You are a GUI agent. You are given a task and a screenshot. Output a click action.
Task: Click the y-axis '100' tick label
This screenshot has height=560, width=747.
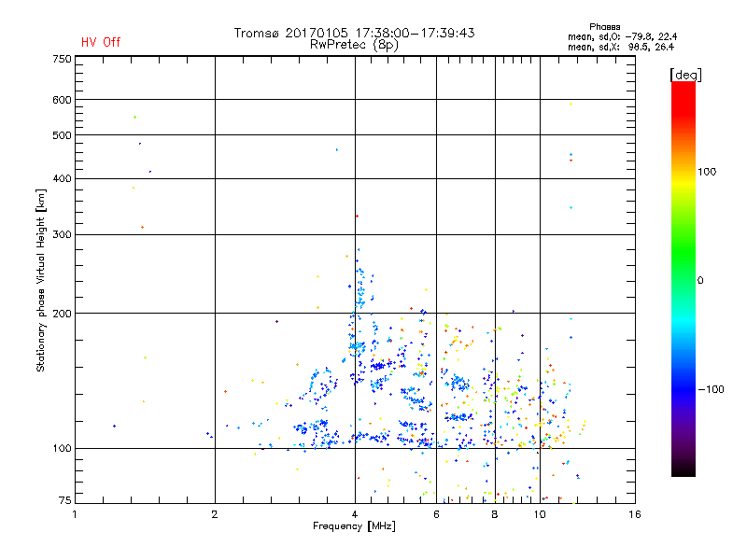tap(62, 449)
